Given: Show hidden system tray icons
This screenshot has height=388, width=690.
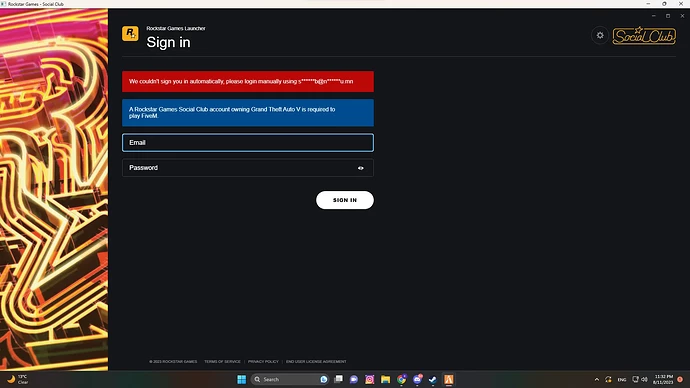Looking at the screenshot, I should [x=597, y=379].
